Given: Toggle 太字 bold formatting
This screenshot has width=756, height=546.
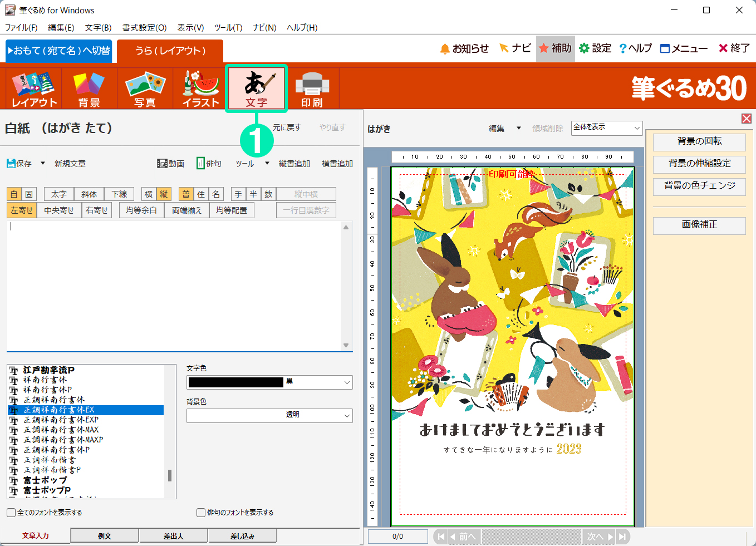Looking at the screenshot, I should [59, 194].
